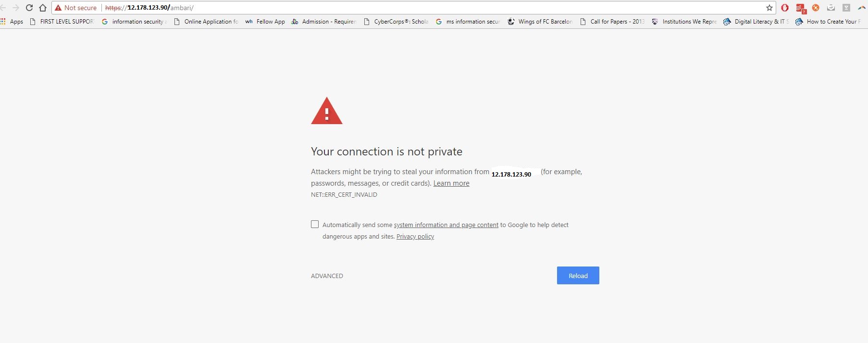
Task: Open the browser home page icon
Action: coord(43,7)
